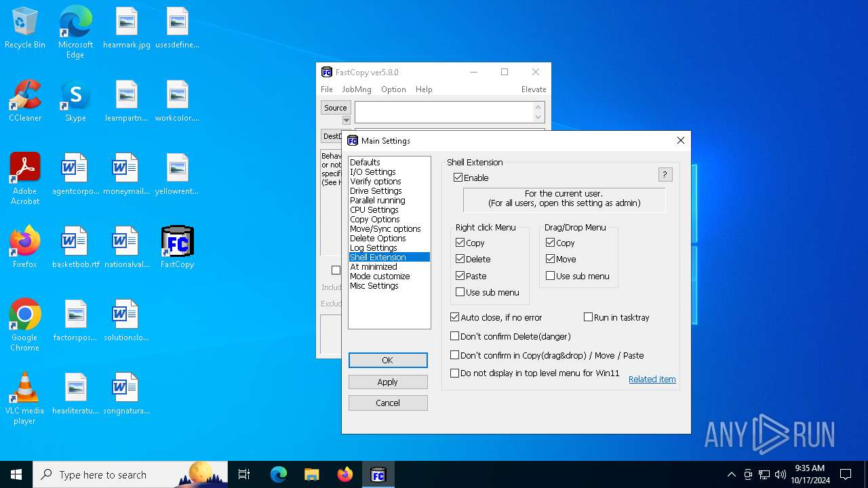Open File Explorer from taskbar
The height and width of the screenshot is (488, 868).
click(x=311, y=474)
